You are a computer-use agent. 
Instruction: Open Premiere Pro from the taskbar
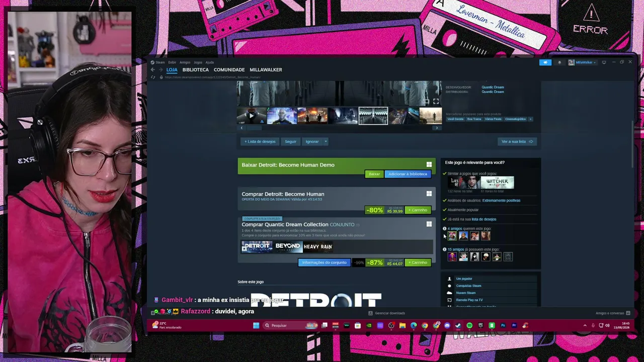[514, 325]
